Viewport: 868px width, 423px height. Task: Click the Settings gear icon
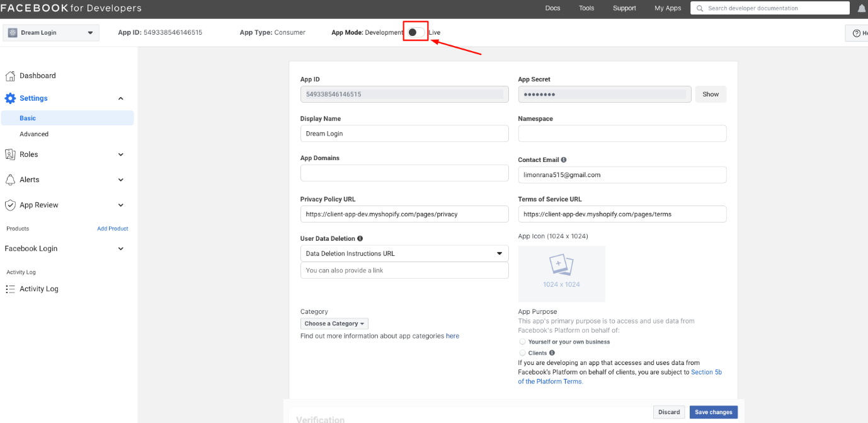pyautogui.click(x=10, y=98)
